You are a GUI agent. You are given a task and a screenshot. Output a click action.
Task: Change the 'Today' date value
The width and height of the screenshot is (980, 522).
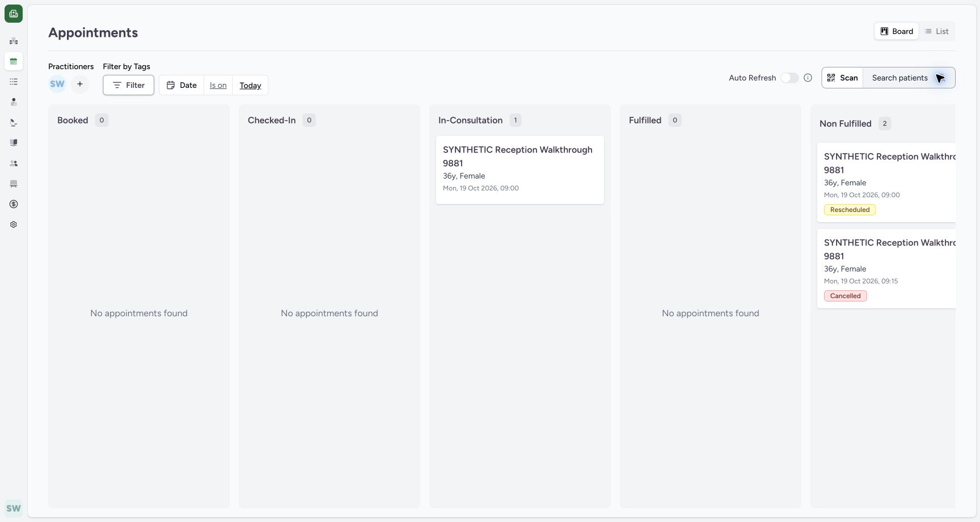click(250, 85)
